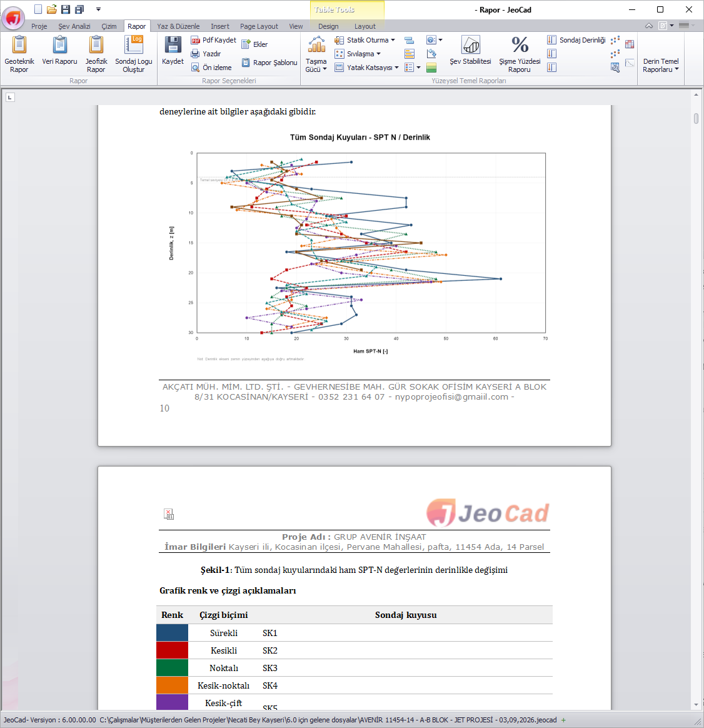Click the orange SK4 color cell
This screenshot has height=728, width=704.
(172, 685)
